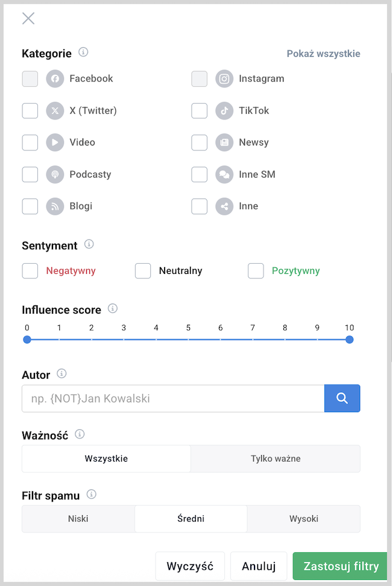Set spam filter to Wysoki

pyautogui.click(x=304, y=519)
